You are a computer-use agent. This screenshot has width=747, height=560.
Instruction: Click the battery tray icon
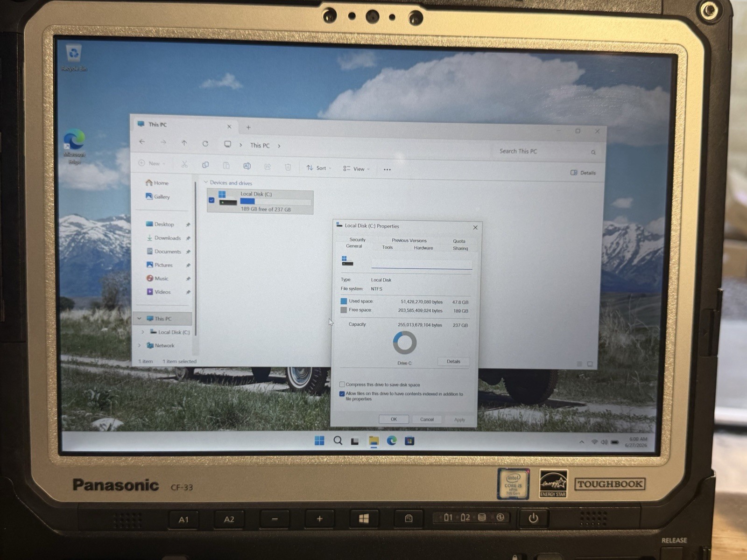[615, 442]
